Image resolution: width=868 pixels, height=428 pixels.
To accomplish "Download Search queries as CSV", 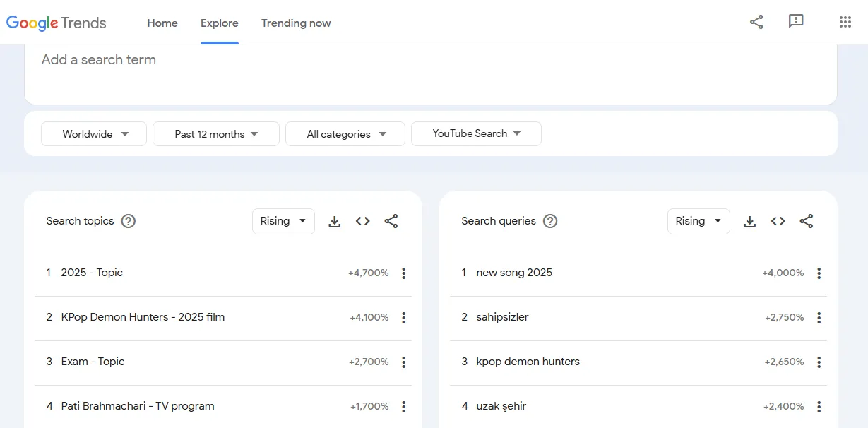I will click(750, 222).
